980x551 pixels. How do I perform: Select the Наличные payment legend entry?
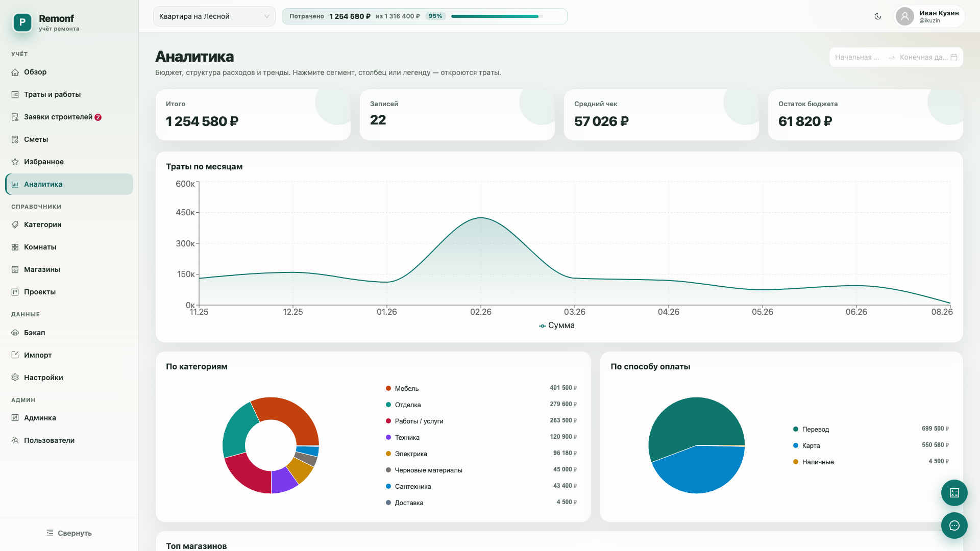click(x=871, y=462)
